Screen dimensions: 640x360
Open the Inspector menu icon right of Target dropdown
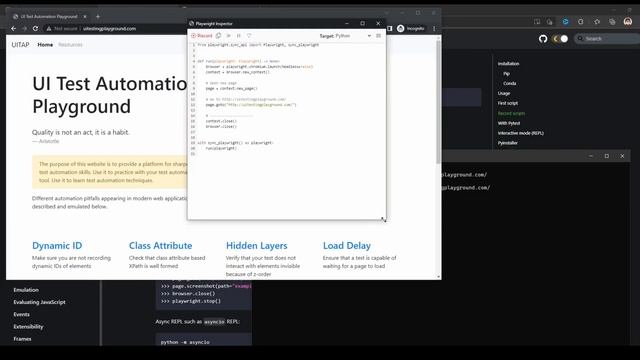379,36
